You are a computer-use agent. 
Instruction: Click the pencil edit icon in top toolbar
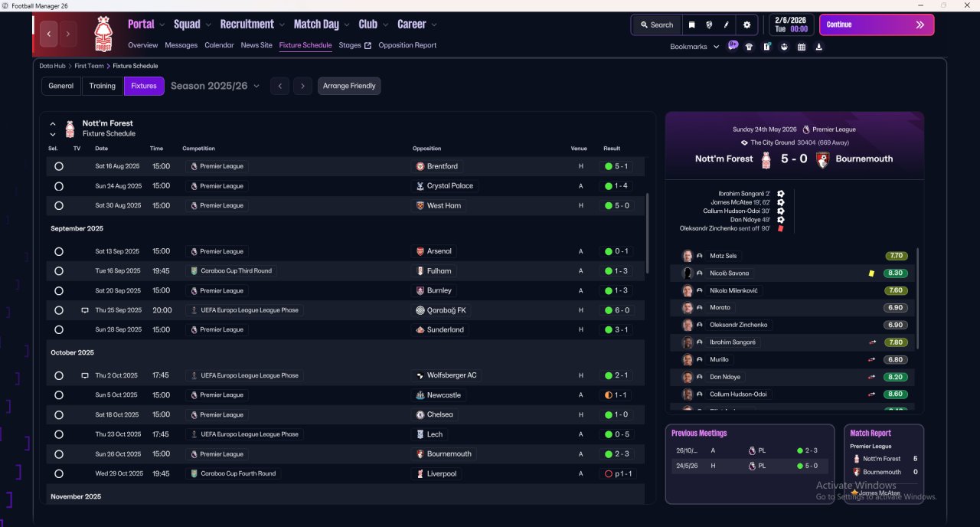click(727, 25)
